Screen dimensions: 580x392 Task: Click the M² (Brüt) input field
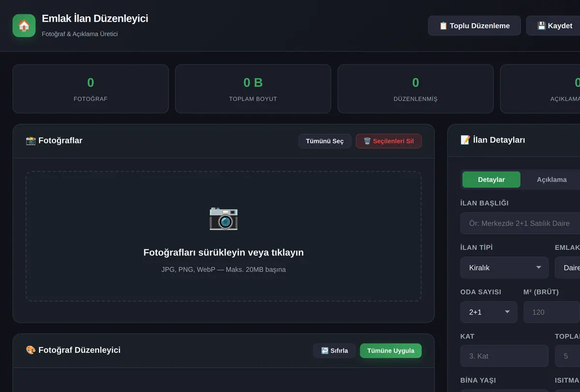coord(551,312)
